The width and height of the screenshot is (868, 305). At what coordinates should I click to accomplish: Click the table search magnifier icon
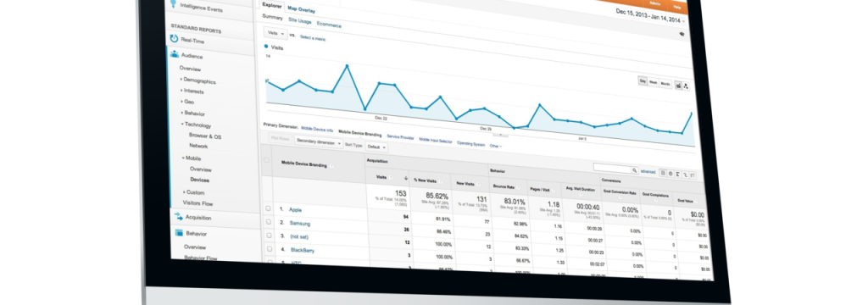(x=634, y=170)
